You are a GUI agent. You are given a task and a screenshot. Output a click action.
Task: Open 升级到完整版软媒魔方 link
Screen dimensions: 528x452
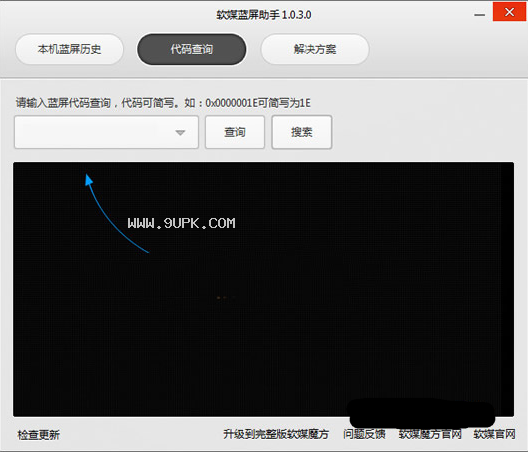(x=276, y=434)
